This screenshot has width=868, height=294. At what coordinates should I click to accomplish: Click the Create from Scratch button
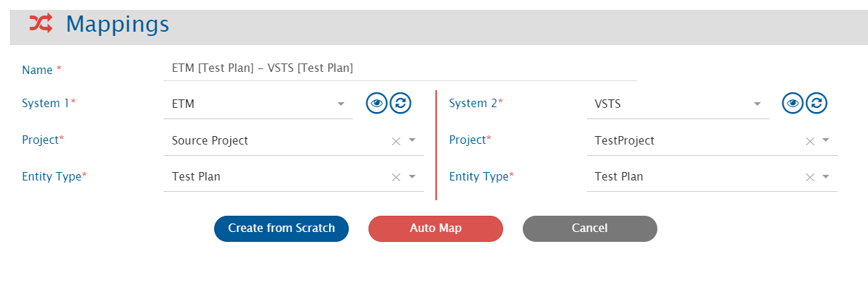(281, 228)
